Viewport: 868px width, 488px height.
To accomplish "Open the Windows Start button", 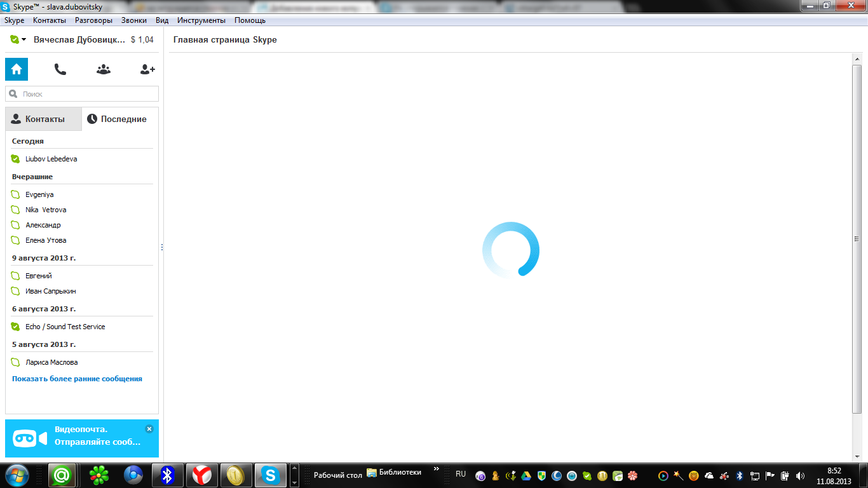I will point(17,475).
